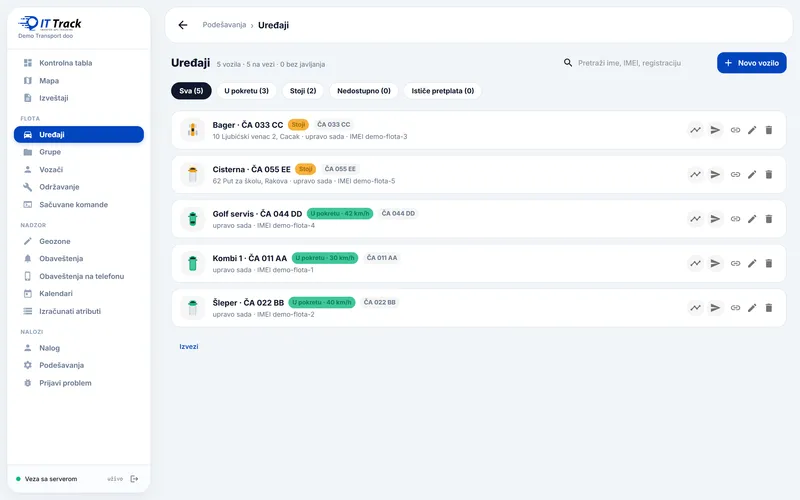The height and width of the screenshot is (500, 800).
Task: Go back using the arrow icon
Action: [x=183, y=25]
